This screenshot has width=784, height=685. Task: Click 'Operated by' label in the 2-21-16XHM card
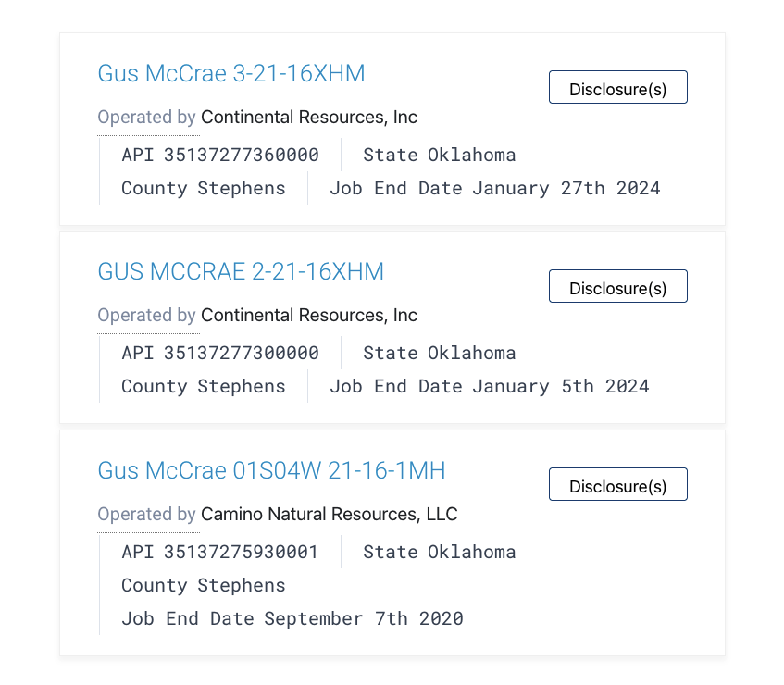146,315
